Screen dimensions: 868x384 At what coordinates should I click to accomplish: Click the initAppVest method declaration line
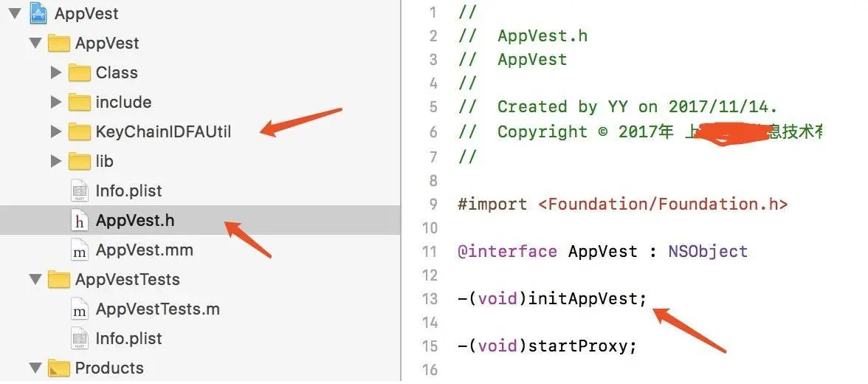[x=552, y=298]
